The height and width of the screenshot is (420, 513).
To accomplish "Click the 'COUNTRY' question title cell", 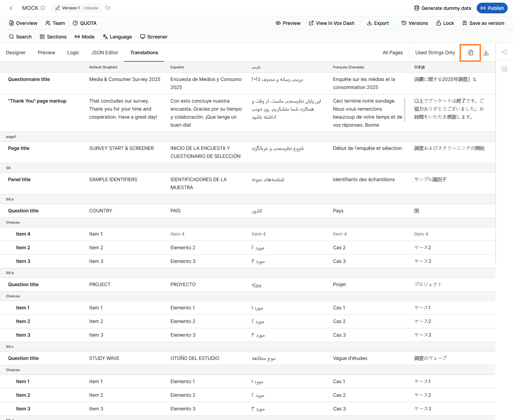I will [x=101, y=211].
